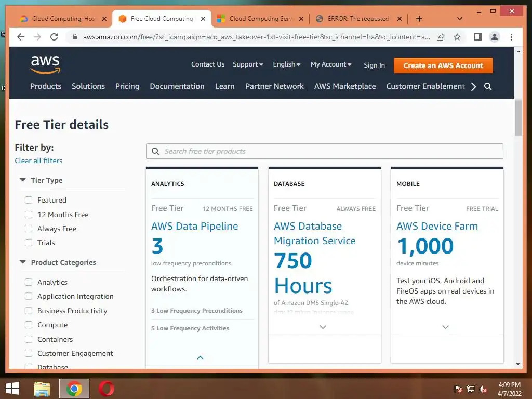532x399 pixels.
Task: Click the browser address bar URL
Action: pos(257,37)
